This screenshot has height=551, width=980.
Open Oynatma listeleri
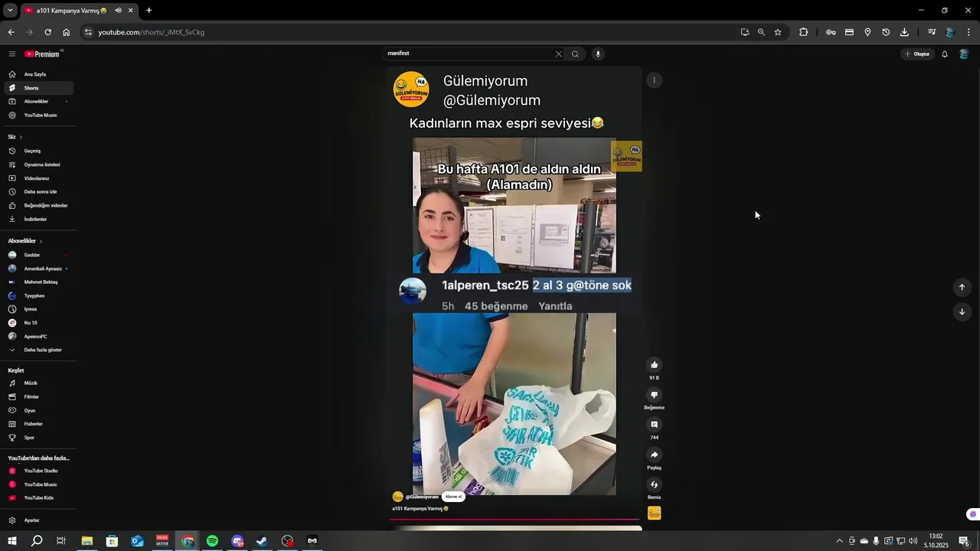[x=37, y=165]
